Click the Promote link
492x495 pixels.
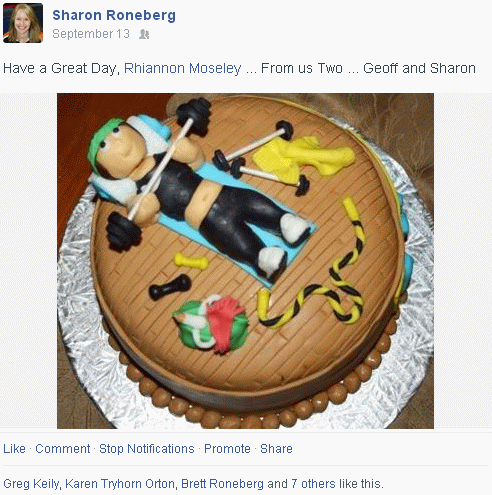227,449
